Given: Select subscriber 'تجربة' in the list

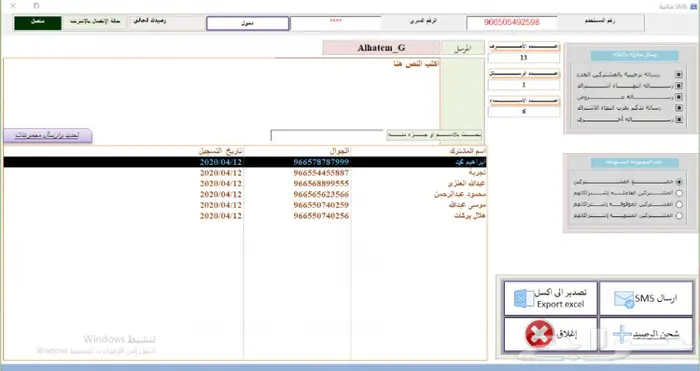Looking at the screenshot, I should pyautogui.click(x=477, y=173).
